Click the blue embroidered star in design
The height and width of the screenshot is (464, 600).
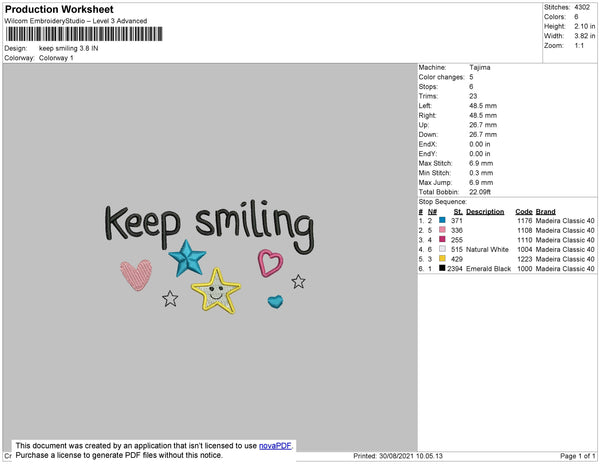[x=188, y=258]
